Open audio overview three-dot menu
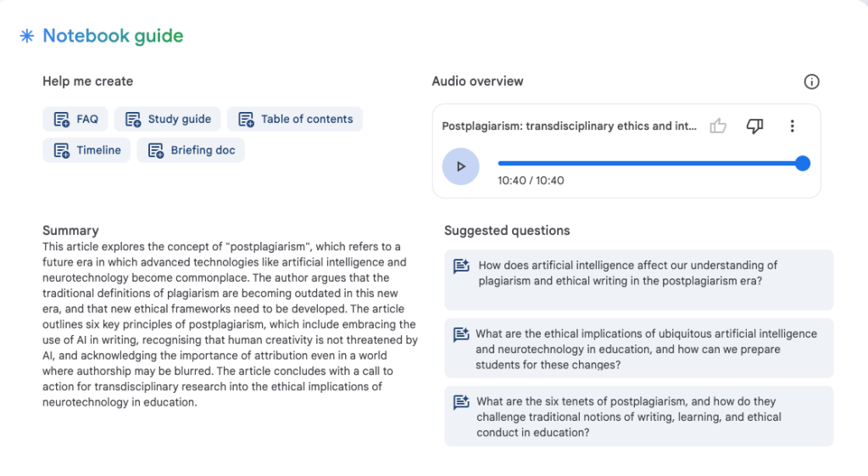868x476 pixels. pos(792,126)
